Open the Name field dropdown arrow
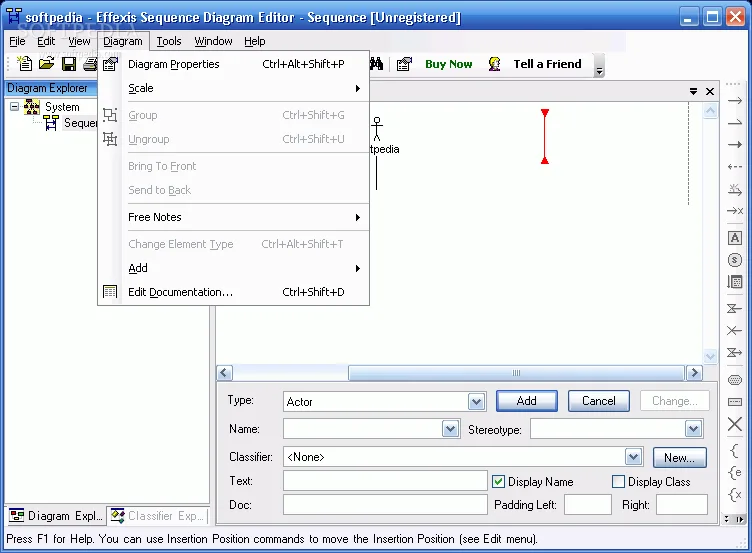The image size is (752, 553). click(450, 429)
